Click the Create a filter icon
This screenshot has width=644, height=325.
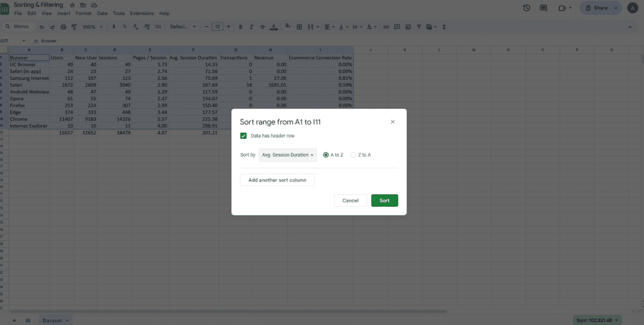419,27
